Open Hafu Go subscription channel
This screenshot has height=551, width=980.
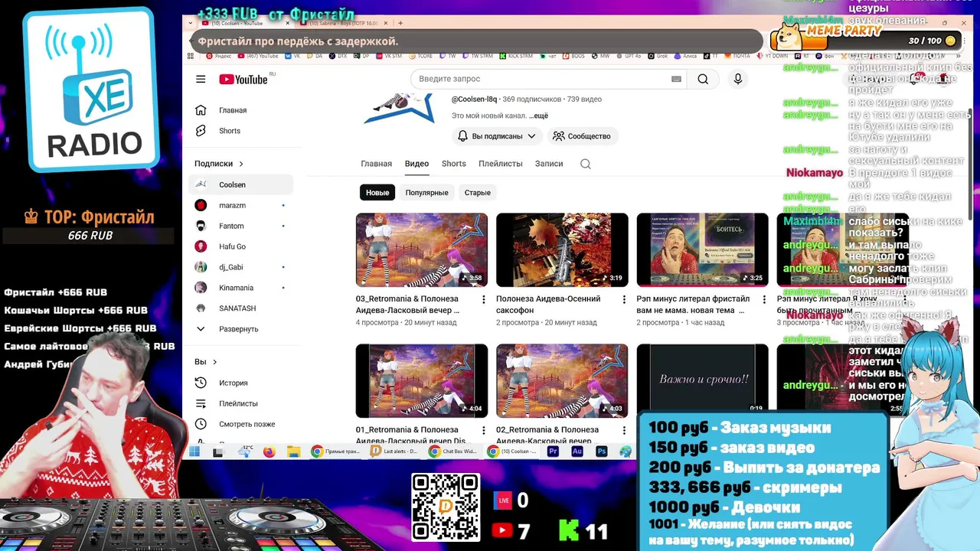tap(240, 246)
